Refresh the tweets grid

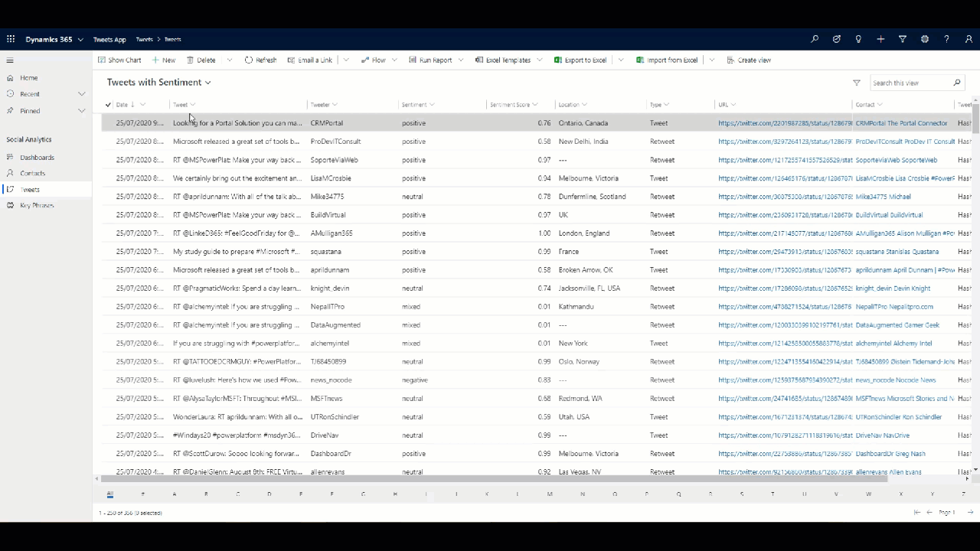(261, 60)
